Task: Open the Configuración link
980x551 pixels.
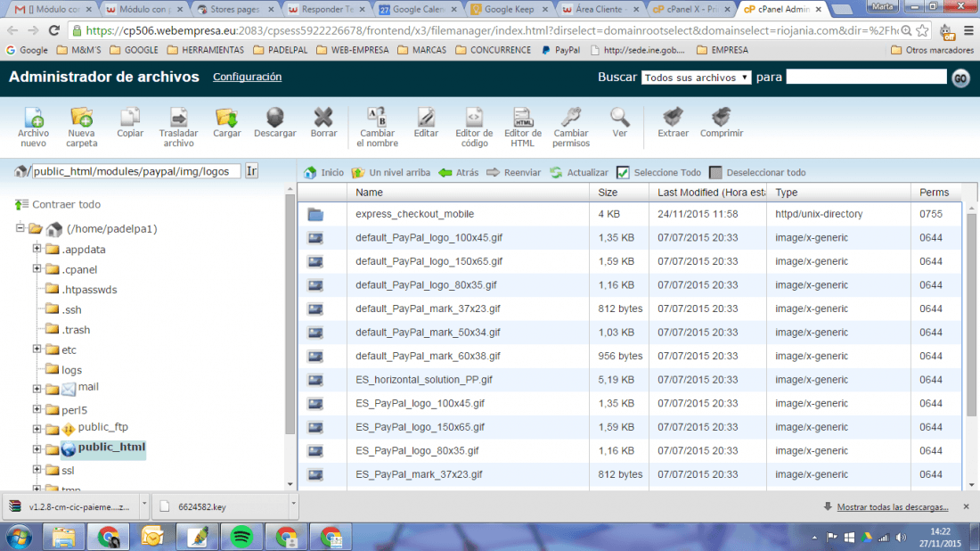Action: coord(247,77)
